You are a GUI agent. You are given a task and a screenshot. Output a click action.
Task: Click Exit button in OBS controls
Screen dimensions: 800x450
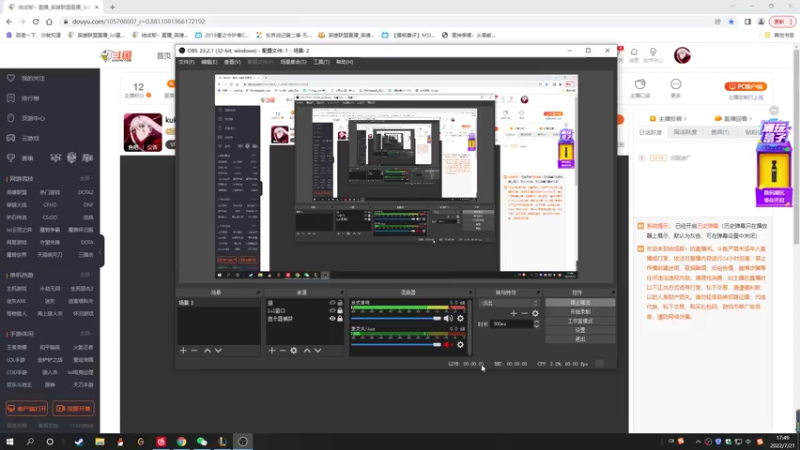(x=580, y=339)
